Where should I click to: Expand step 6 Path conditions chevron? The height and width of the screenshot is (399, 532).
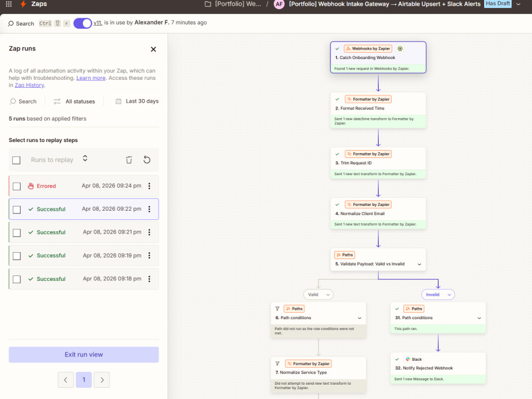pos(360,318)
